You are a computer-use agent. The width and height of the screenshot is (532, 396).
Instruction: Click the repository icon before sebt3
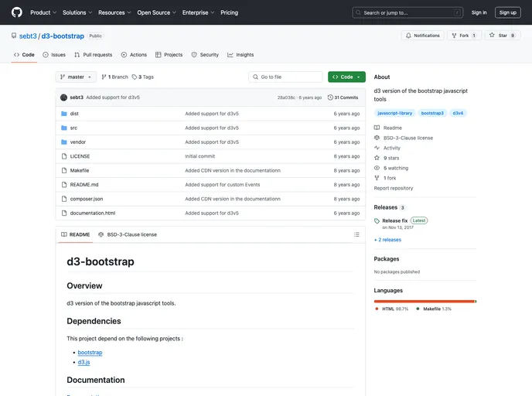point(14,36)
